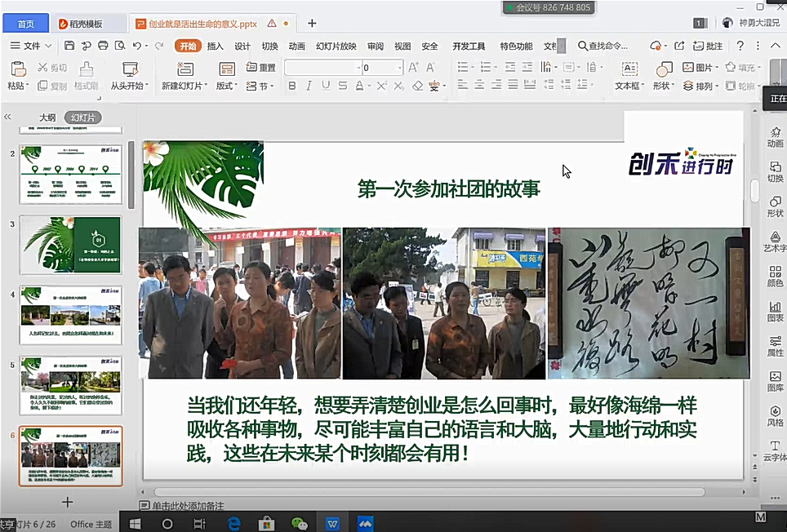Click the Paste clipboard icon
The height and width of the screenshot is (532, 787).
pos(17,69)
